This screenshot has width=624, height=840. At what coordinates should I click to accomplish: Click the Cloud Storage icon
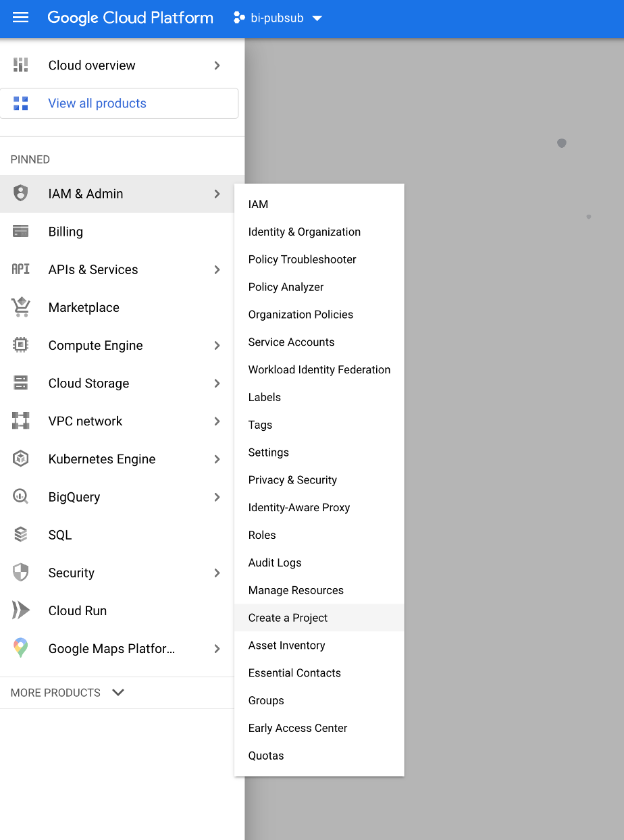(21, 383)
